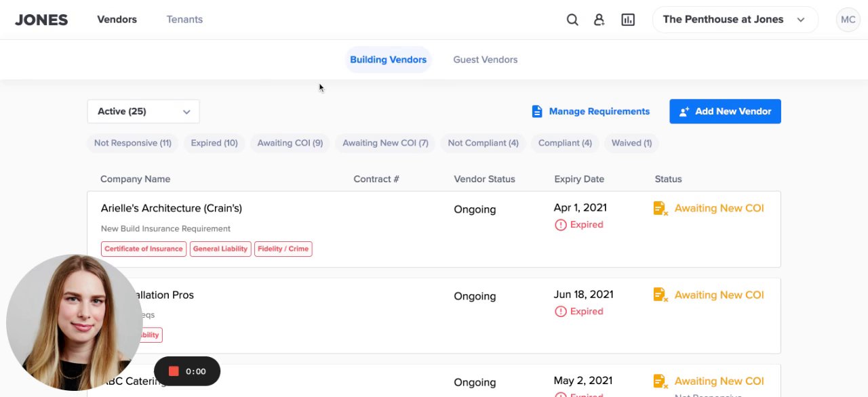Open Arielle's Architecture (Crain's) vendor
The height and width of the screenshot is (397, 868).
point(172,208)
